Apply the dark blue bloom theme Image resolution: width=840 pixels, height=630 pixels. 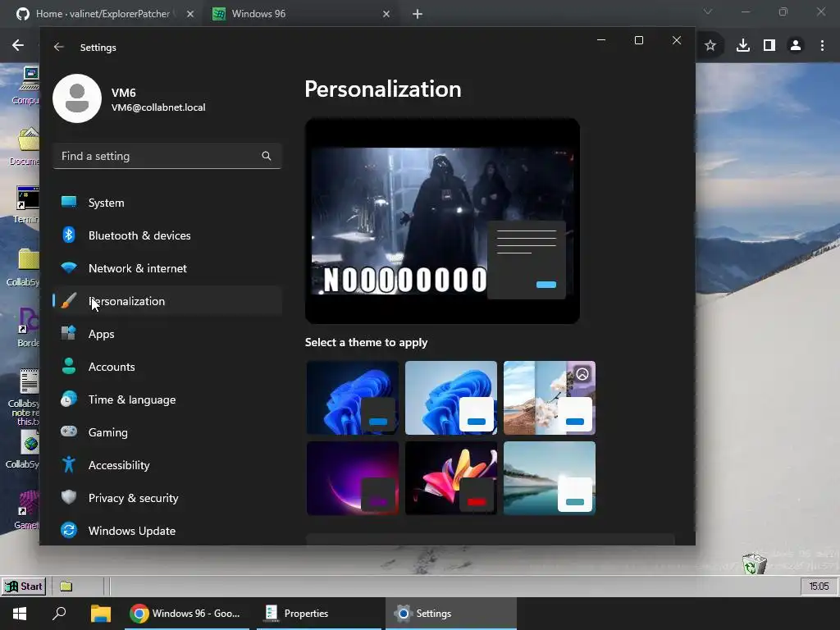point(353,398)
